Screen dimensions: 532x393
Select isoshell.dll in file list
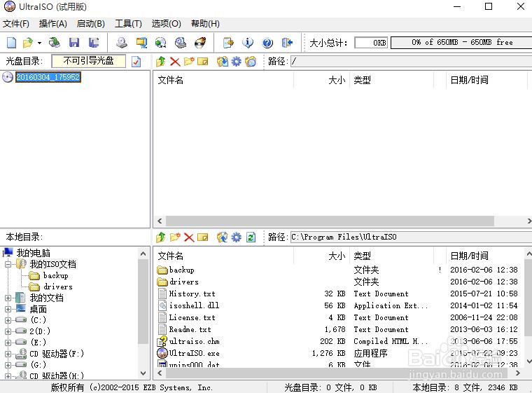click(194, 305)
